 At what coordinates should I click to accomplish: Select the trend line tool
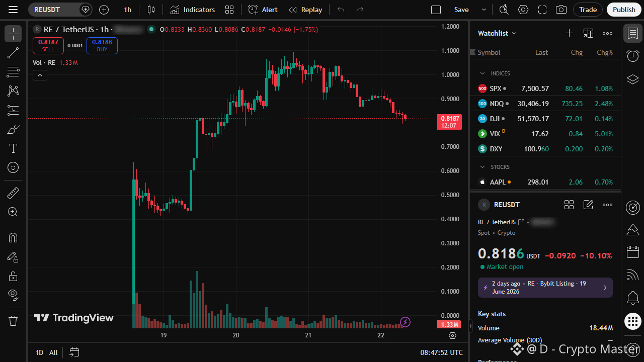[x=13, y=53]
